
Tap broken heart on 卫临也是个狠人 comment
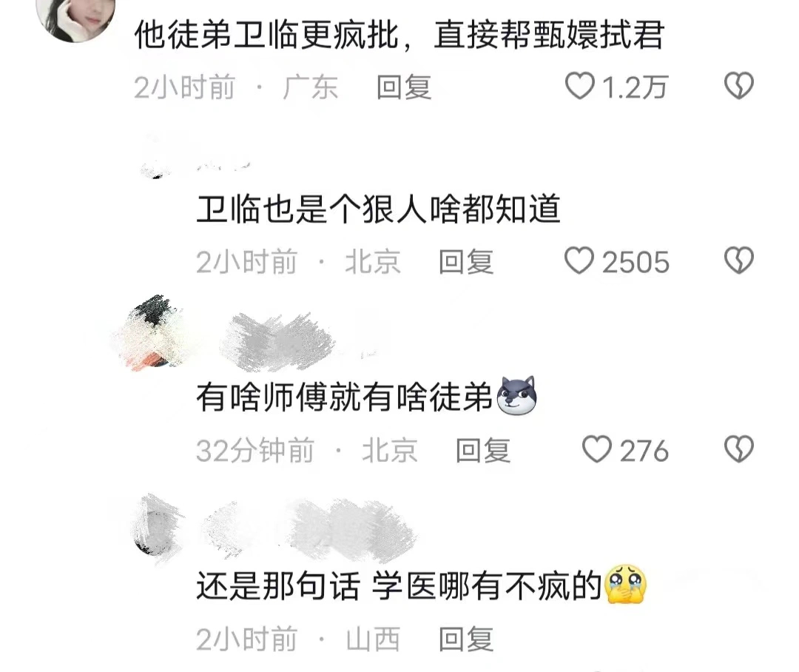(739, 261)
